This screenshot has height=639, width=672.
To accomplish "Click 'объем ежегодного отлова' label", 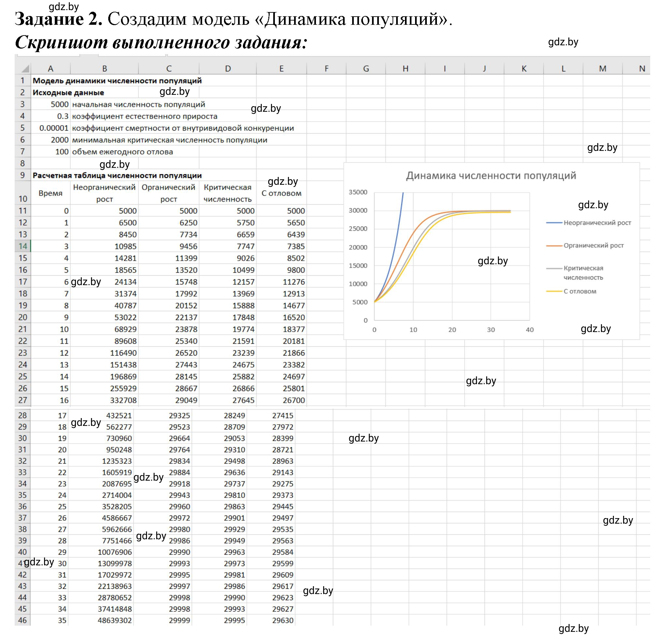I will click(122, 152).
